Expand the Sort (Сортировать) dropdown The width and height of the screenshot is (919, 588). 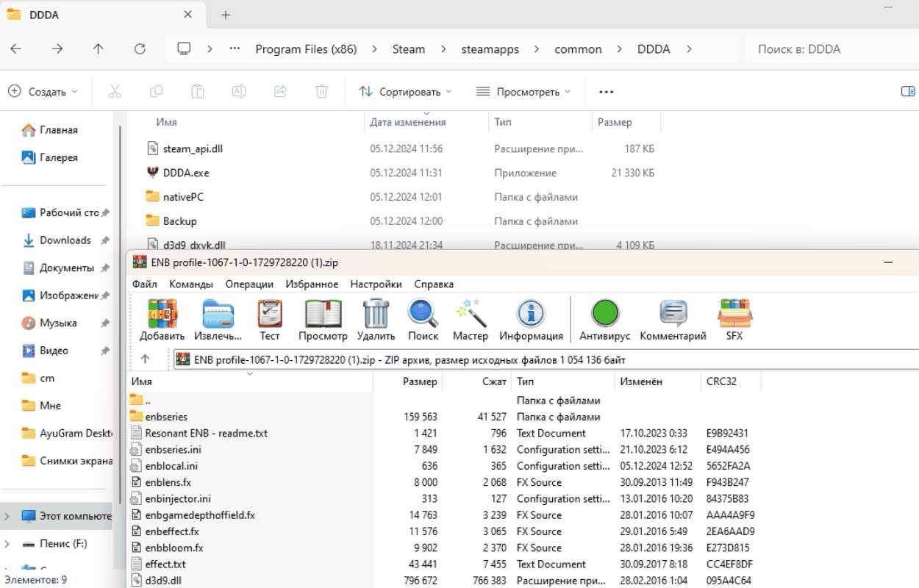point(405,92)
